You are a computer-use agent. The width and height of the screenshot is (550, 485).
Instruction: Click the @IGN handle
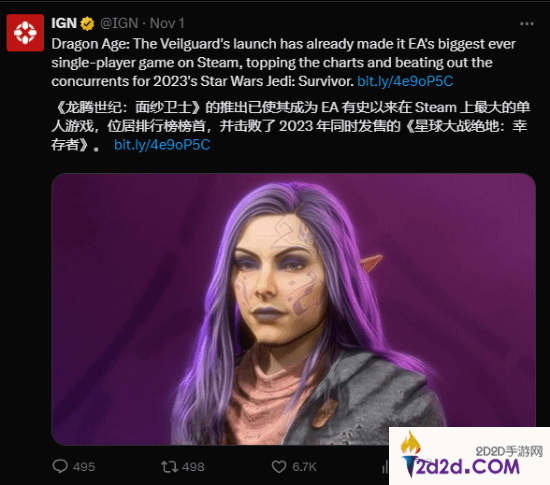[119, 23]
